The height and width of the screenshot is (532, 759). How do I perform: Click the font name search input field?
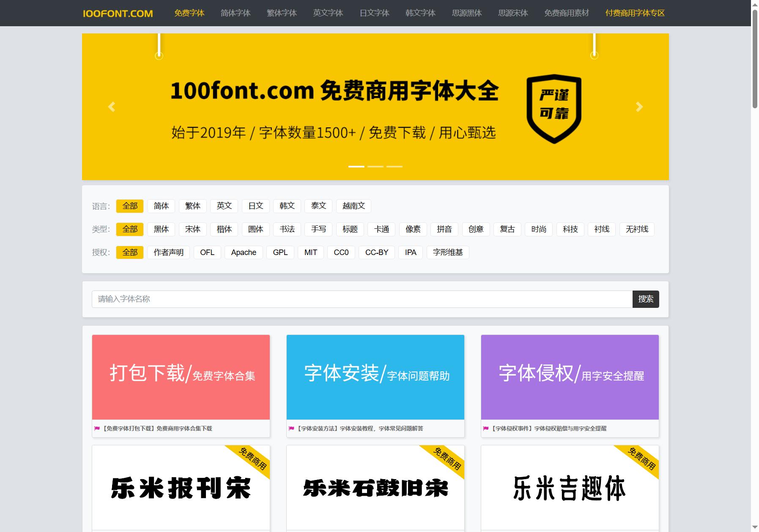click(362, 299)
